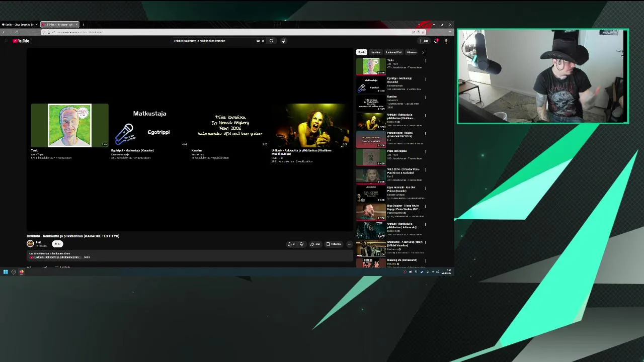644x362 pixels.
Task: Open YouTube notifications bell
Action: pos(436,41)
